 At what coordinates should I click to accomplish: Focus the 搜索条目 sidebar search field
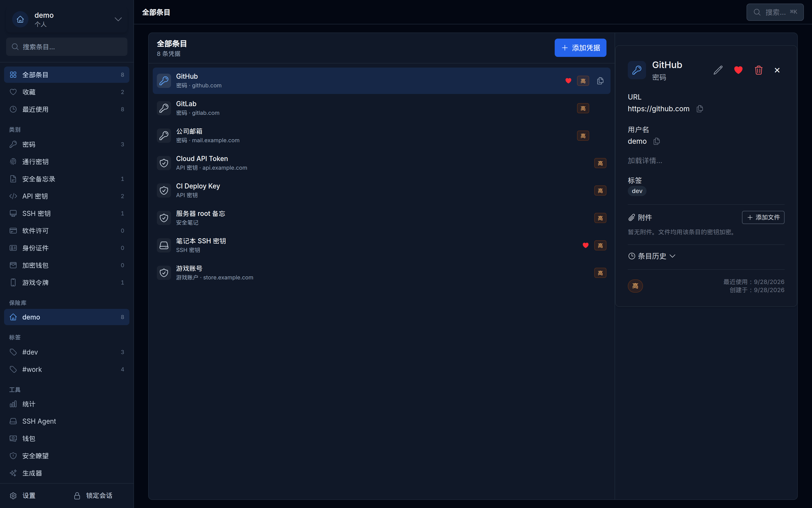pyautogui.click(x=66, y=47)
